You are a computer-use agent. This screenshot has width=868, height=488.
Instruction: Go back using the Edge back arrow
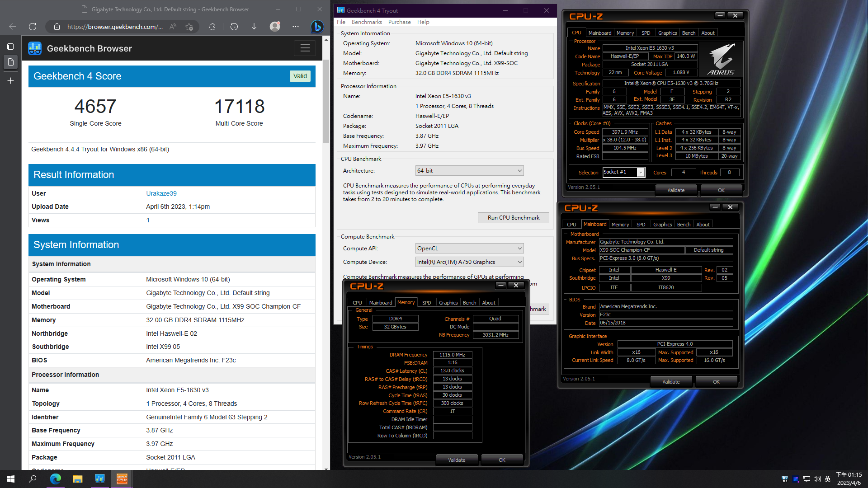[x=13, y=27]
